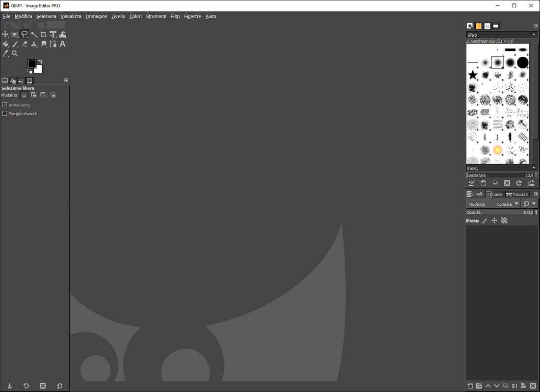Select the Eraser tool
This screenshot has width=540, height=392.
(x=24, y=44)
